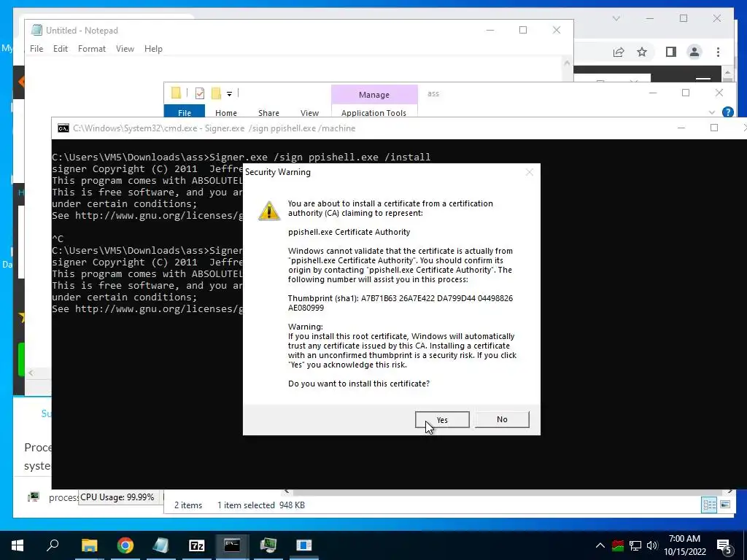The width and height of the screenshot is (747, 560).
Task: Open Process Hacker taskbar icon
Action: (x=268, y=545)
